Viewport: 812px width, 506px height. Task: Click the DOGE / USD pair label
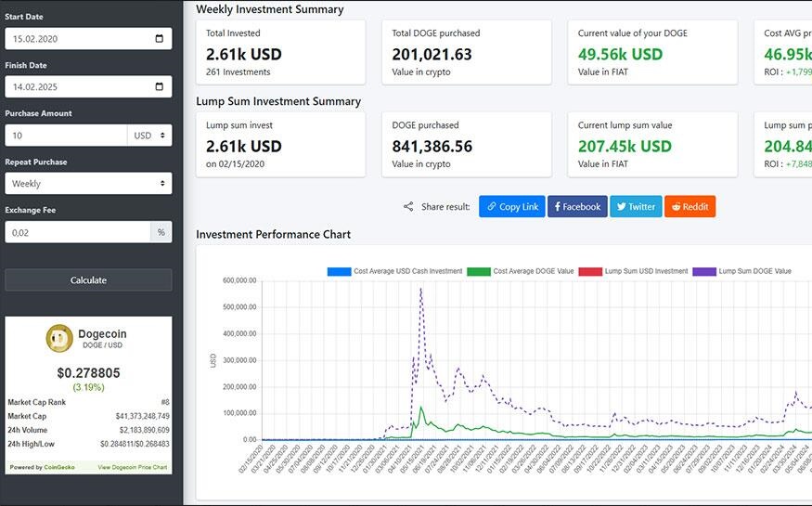coord(102,345)
